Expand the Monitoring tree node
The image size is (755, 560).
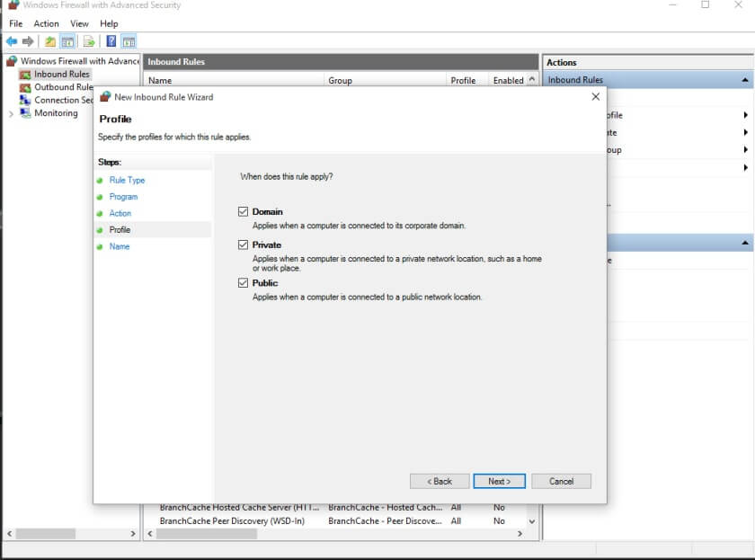pos(11,113)
